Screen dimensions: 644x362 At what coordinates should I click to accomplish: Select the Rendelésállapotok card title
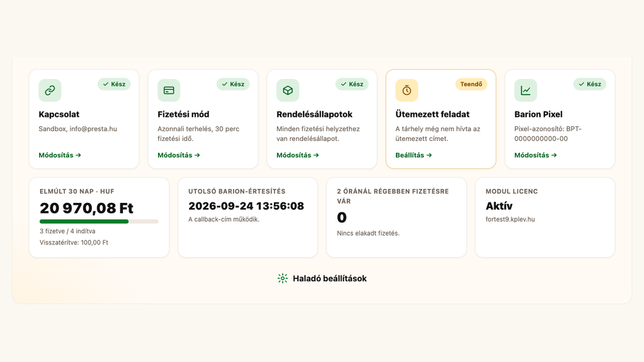(314, 114)
